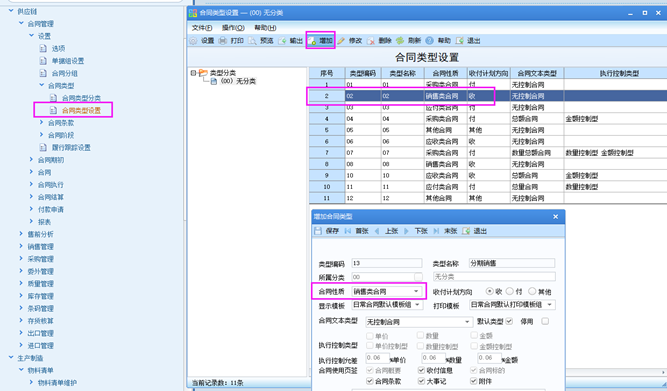Open the 文件(F) menu
Image resolution: width=667 pixels, height=391 pixels.
point(202,28)
